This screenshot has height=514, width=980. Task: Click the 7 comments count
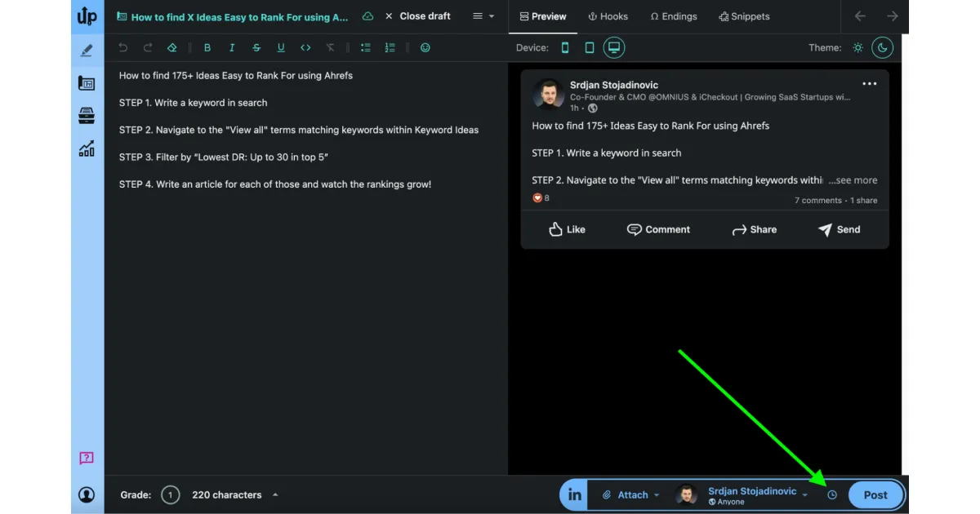(817, 201)
